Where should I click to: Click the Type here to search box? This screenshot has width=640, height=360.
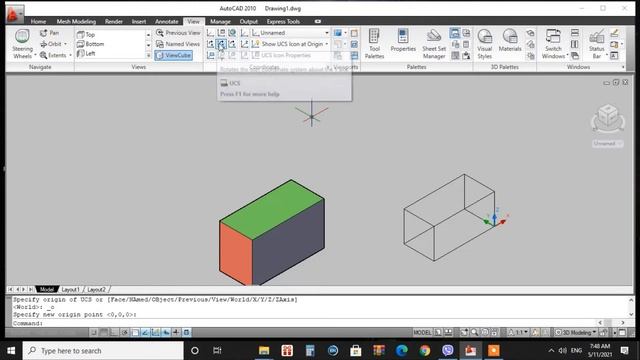103,351
